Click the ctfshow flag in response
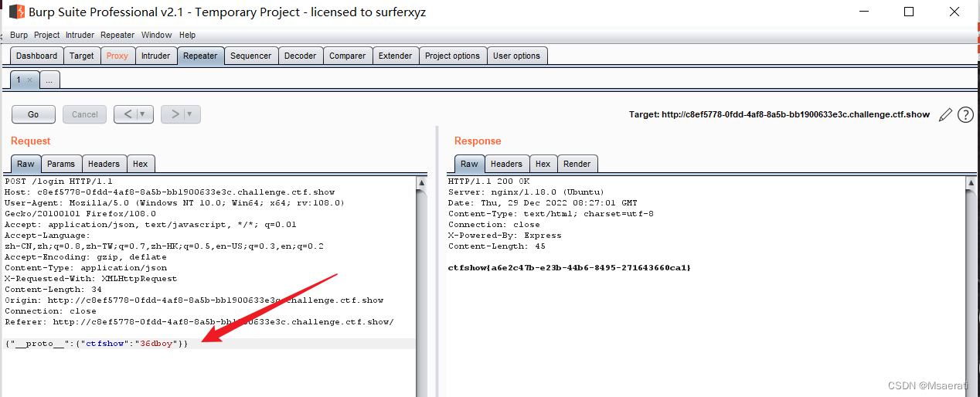980x397 pixels. pos(570,268)
